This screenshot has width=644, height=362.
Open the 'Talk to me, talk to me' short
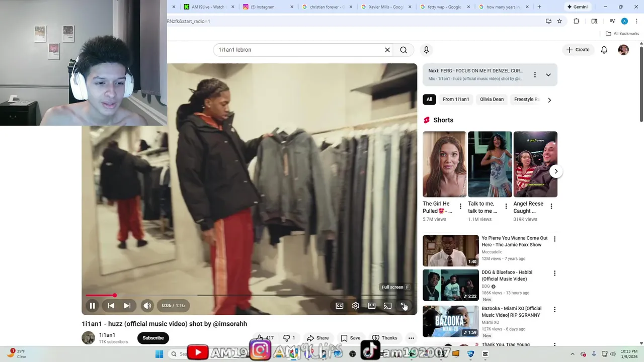[490, 164]
